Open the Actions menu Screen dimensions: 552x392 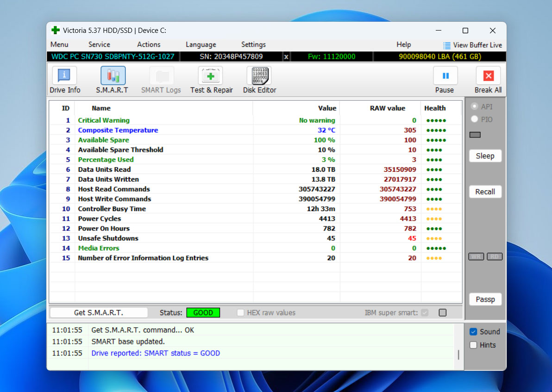(x=149, y=45)
